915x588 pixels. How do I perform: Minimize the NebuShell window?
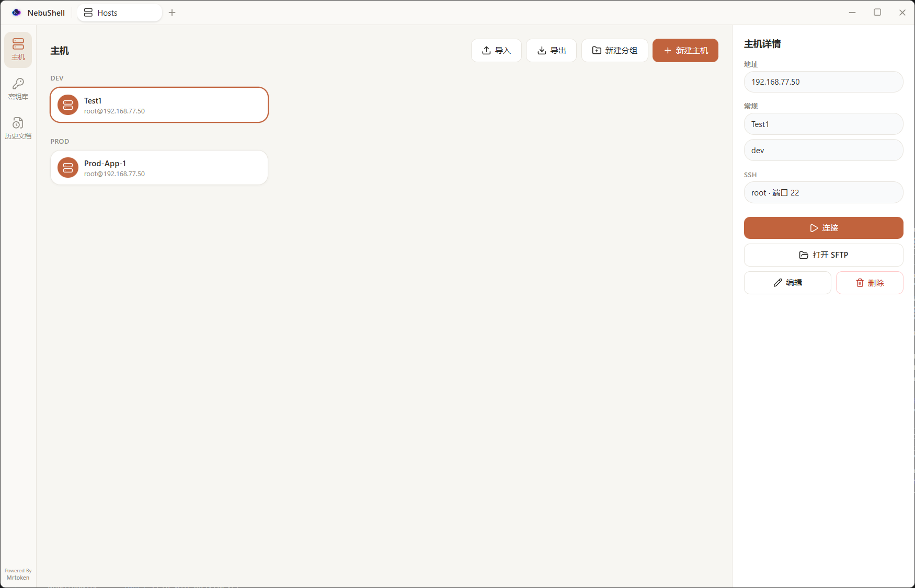tap(852, 13)
